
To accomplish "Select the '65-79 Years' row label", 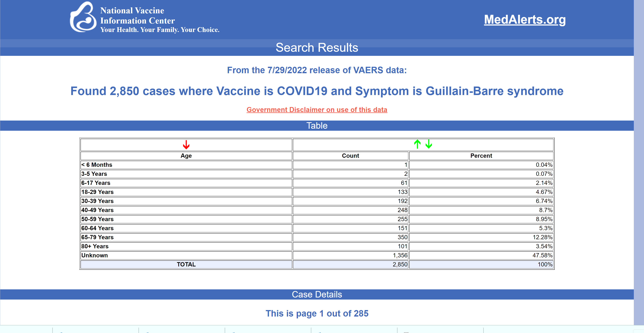I will [97, 237].
